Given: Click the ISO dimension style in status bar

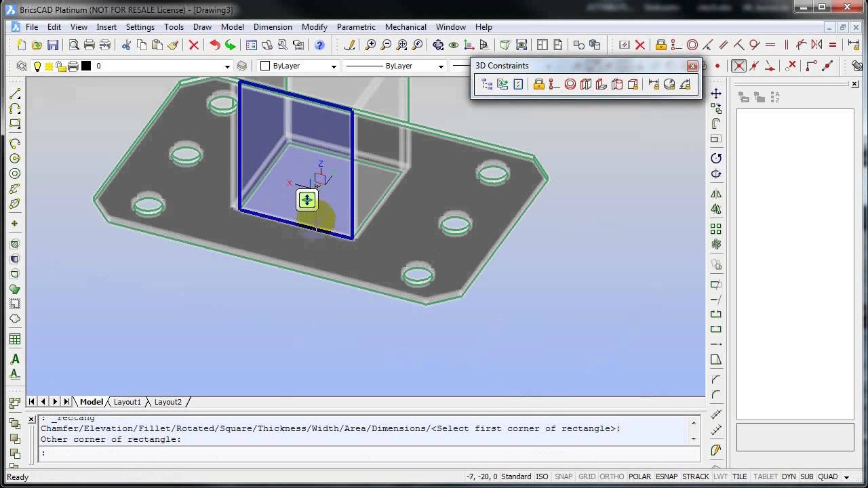Looking at the screenshot, I should [542, 476].
